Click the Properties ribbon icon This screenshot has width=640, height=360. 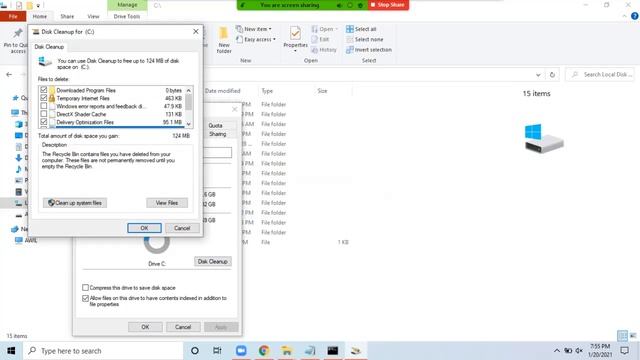coord(295,34)
